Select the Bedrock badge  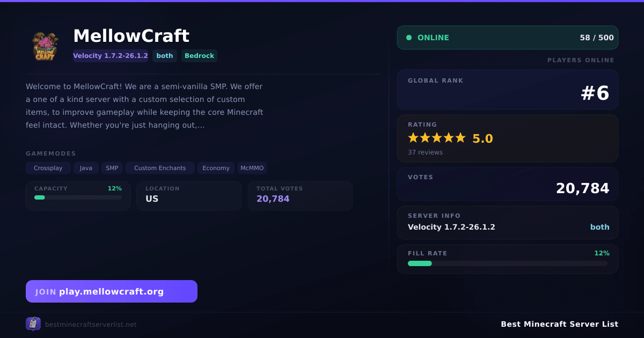click(x=199, y=56)
